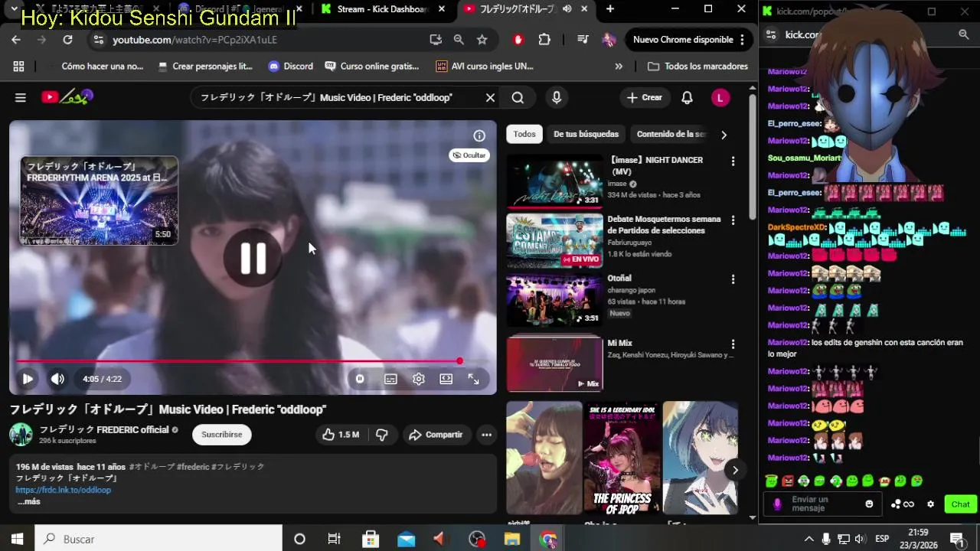Open NIGHT DANCER video thumbnail

[x=554, y=182]
